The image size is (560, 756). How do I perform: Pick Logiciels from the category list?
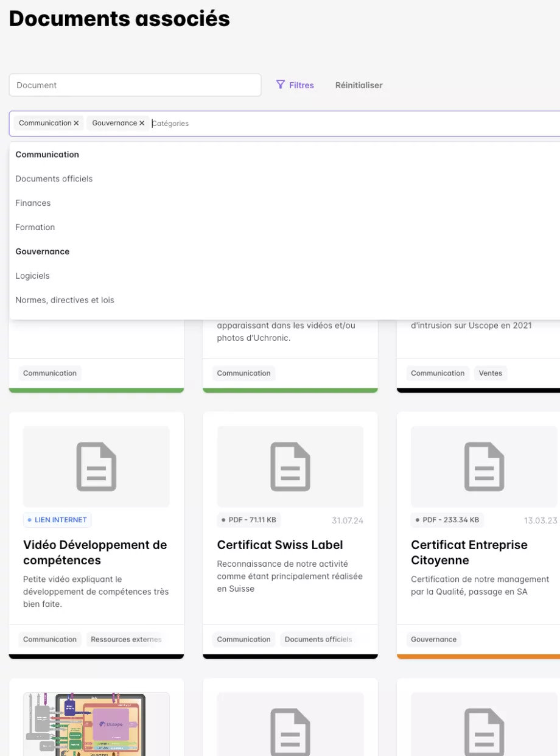pos(33,276)
